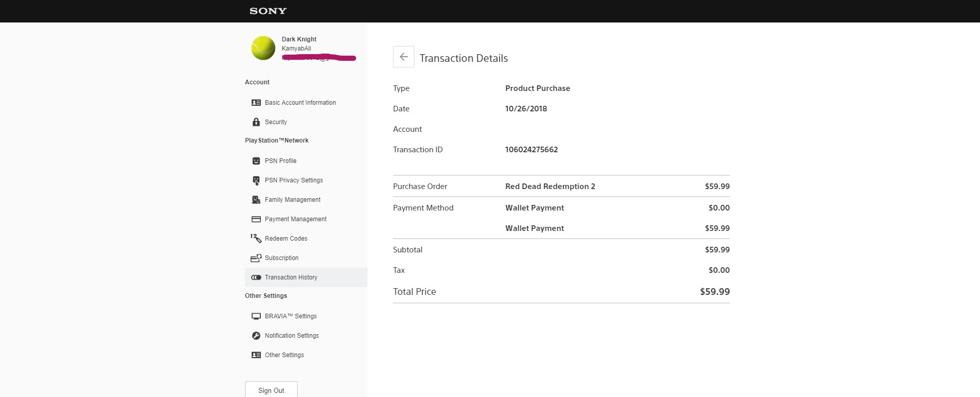Viewport: 980px width, 397px height.
Task: Click the PSN Profile smiley icon
Action: [x=256, y=161]
